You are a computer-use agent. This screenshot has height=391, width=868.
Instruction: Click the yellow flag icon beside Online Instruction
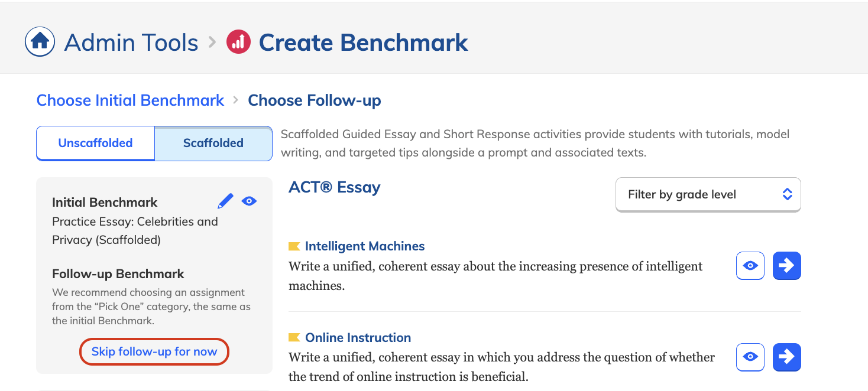coord(294,338)
